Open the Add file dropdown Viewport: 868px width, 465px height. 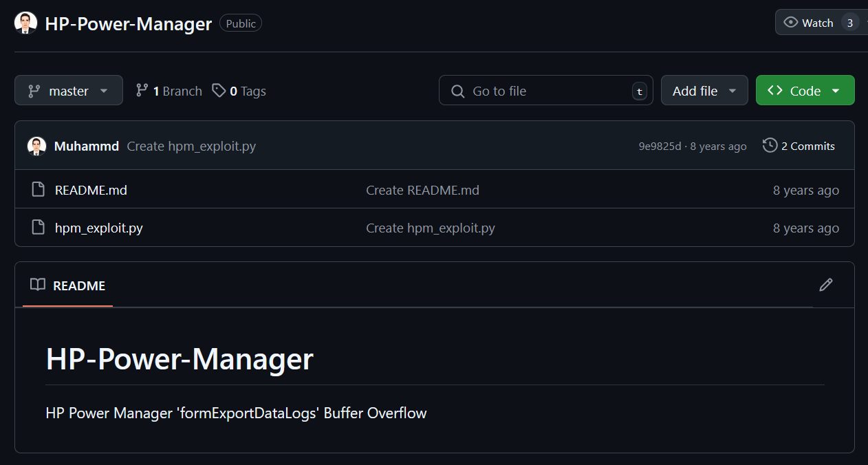pos(704,90)
